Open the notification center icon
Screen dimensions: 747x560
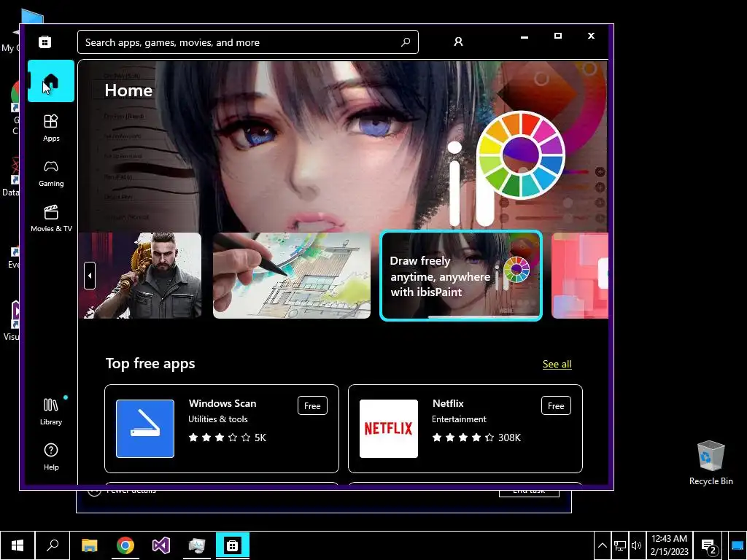709,546
